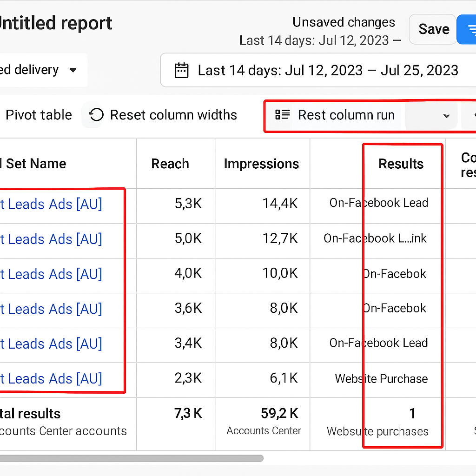Screen dimensions: 476x476
Task: Save the untitled report
Action: 433,29
